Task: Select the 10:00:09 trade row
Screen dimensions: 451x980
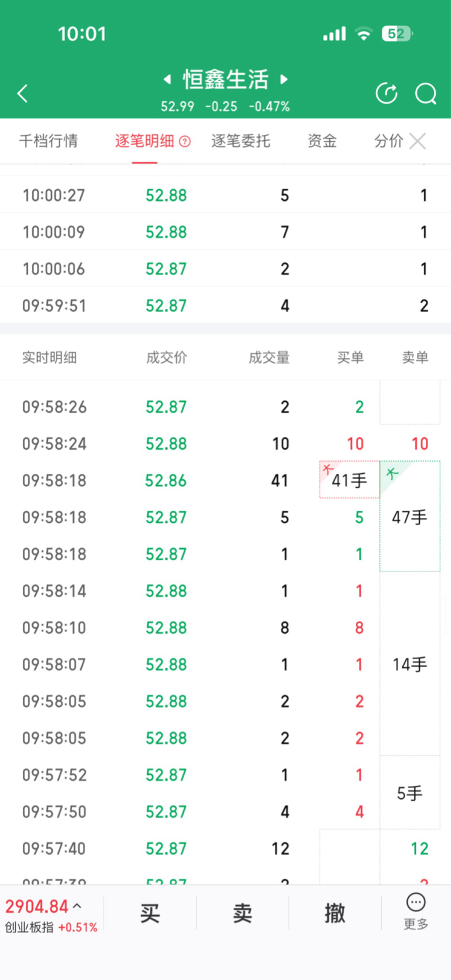Action: tap(225, 232)
